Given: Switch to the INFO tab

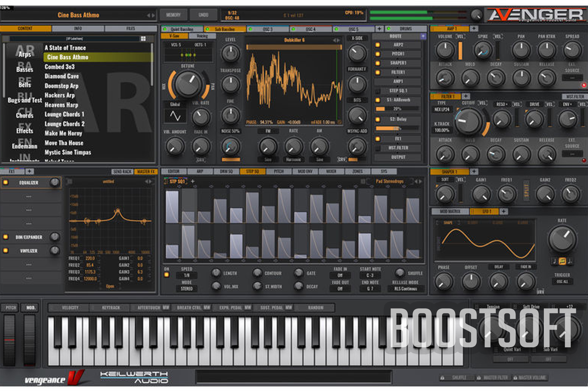Looking at the screenshot, I should click(78, 28).
